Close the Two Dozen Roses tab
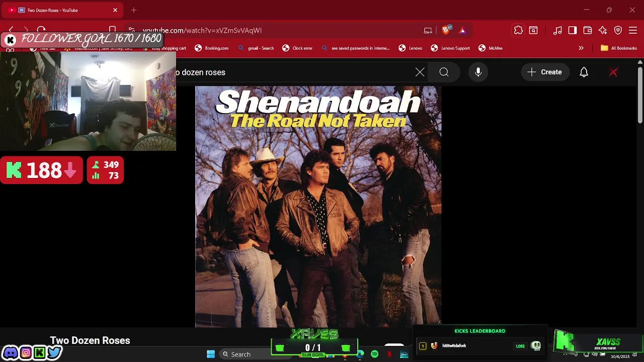Screen dimensions: 644x362 (115, 10)
